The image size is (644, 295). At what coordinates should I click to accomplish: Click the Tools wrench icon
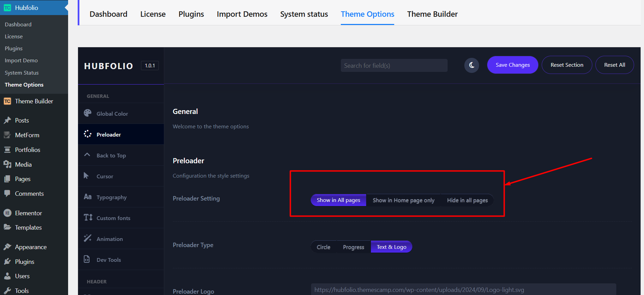coord(8,291)
